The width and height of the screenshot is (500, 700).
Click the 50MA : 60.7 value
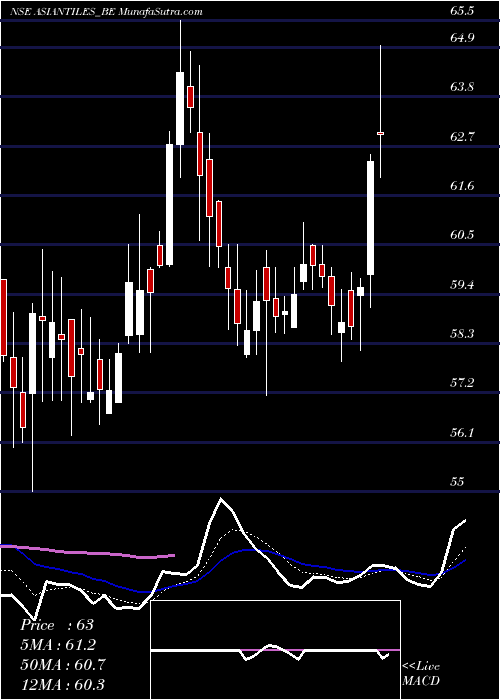click(x=63, y=665)
